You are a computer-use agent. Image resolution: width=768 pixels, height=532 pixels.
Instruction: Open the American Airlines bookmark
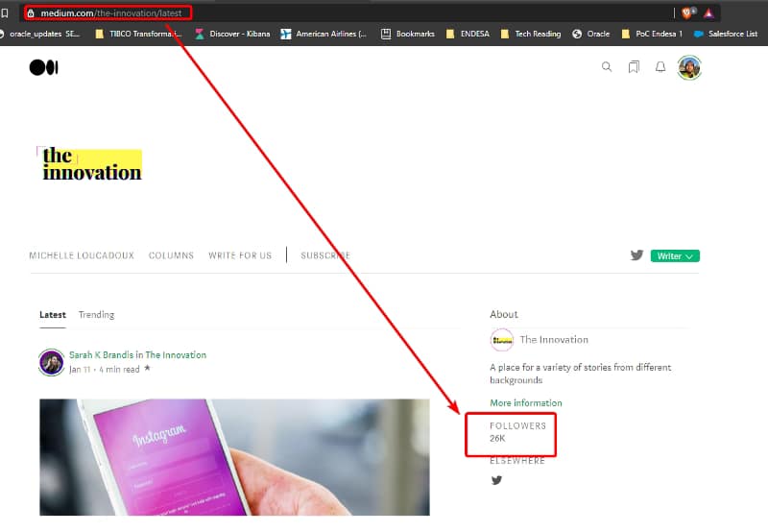(x=324, y=34)
